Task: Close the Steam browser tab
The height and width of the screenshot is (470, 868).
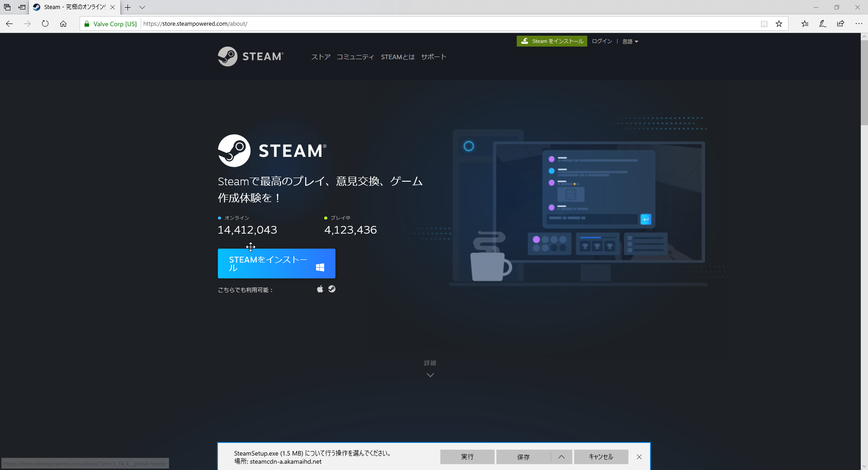Action: pos(113,7)
